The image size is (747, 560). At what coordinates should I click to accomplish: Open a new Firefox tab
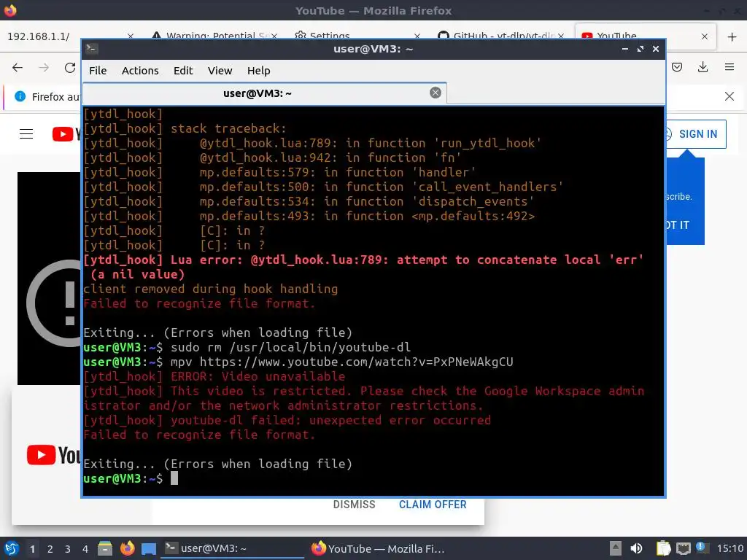pos(732,36)
